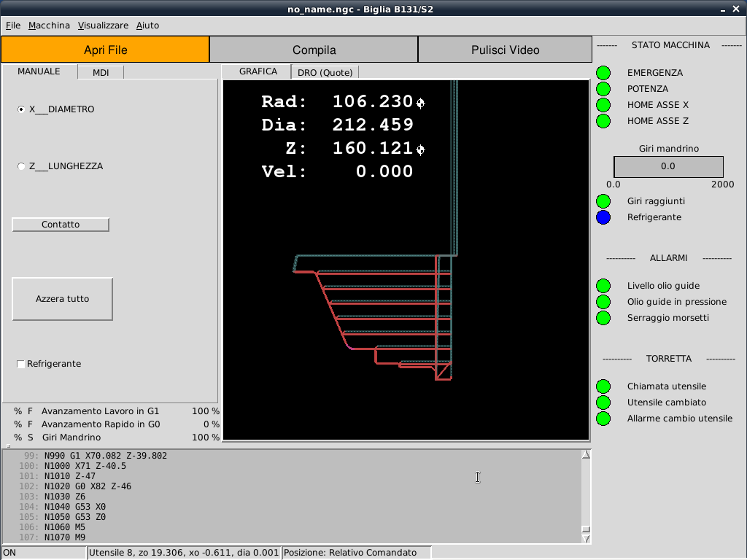
Task: Click the Allarme cambio utensile LED
Action: [x=603, y=419]
